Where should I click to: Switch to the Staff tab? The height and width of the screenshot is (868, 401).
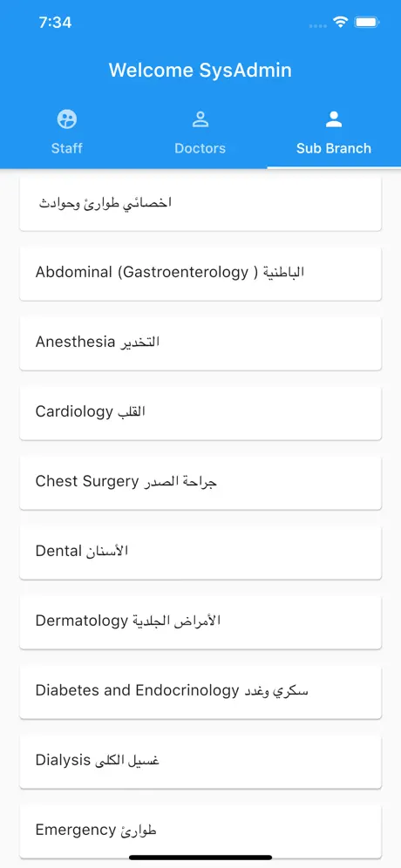pos(67,132)
